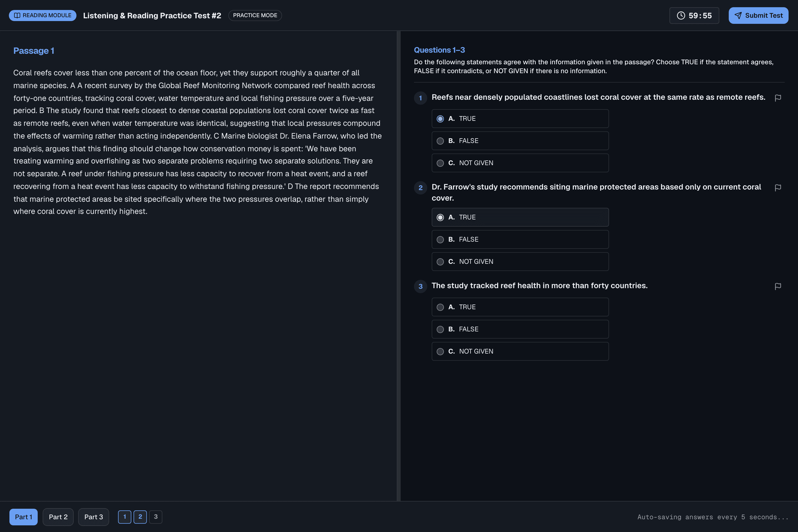Screen dimensions: 798x532
Task: Open the Part 3 tab
Action: click(94, 517)
